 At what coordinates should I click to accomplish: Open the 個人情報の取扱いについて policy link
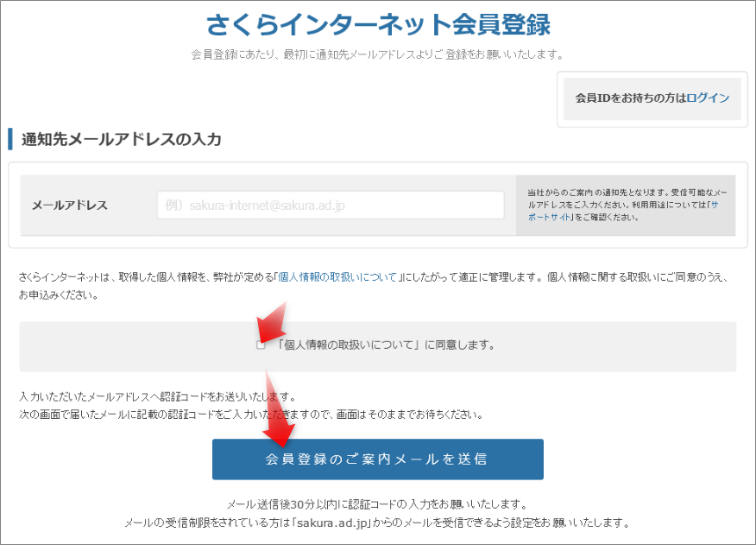337,277
